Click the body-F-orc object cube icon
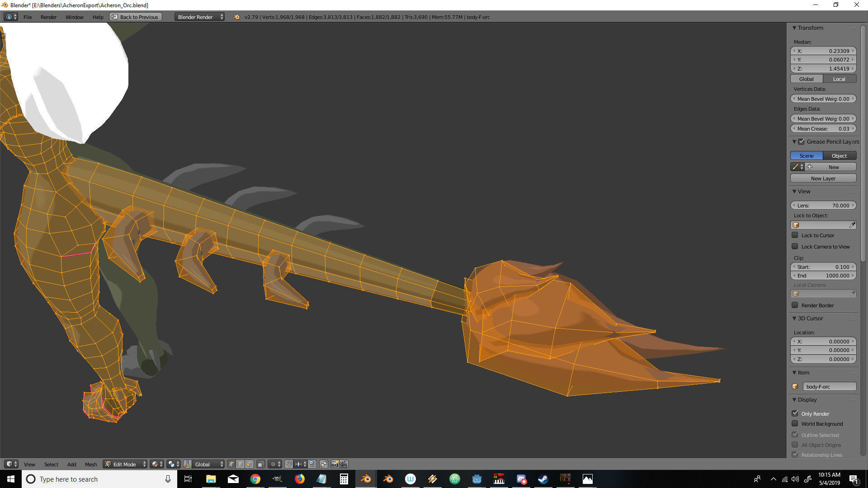The width and height of the screenshot is (868, 488). [x=795, y=386]
